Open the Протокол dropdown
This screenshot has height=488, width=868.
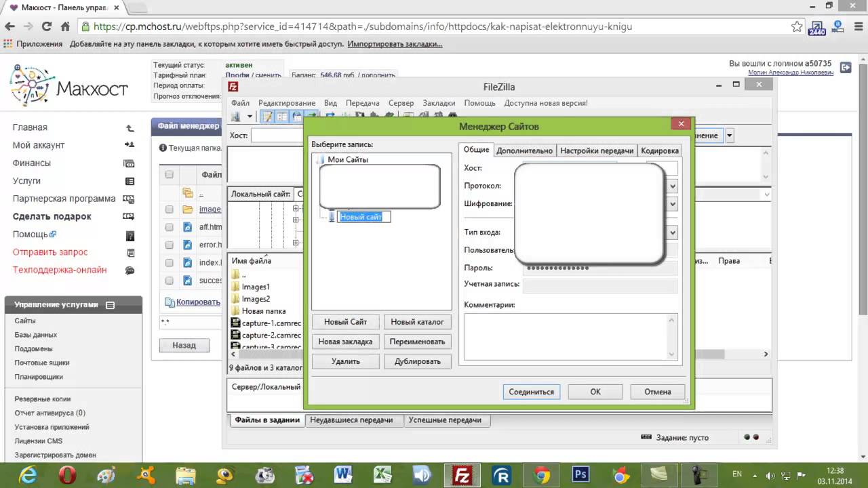click(672, 186)
